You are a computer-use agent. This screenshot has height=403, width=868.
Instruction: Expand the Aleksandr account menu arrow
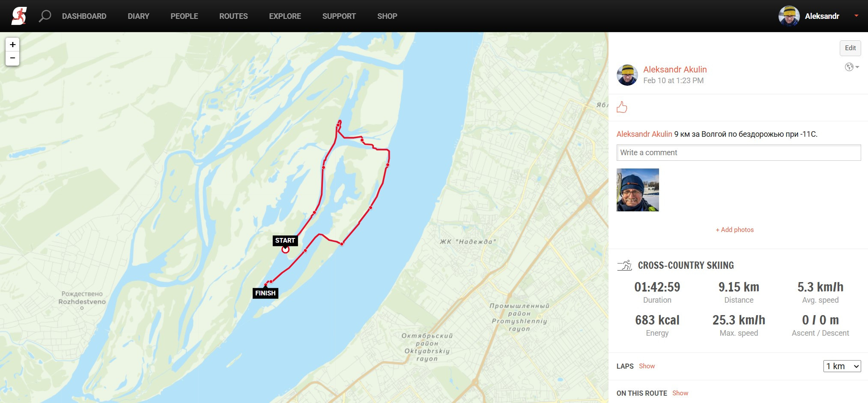tap(856, 16)
